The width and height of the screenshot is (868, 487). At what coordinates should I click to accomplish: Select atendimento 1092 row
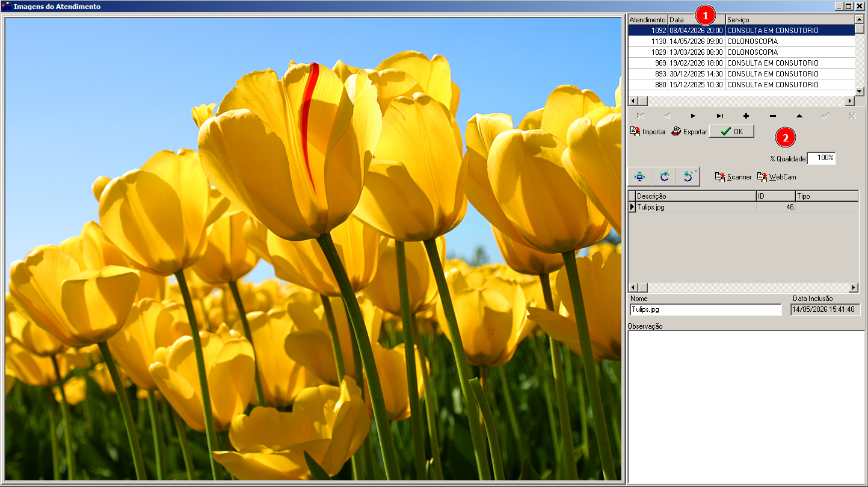(742, 30)
